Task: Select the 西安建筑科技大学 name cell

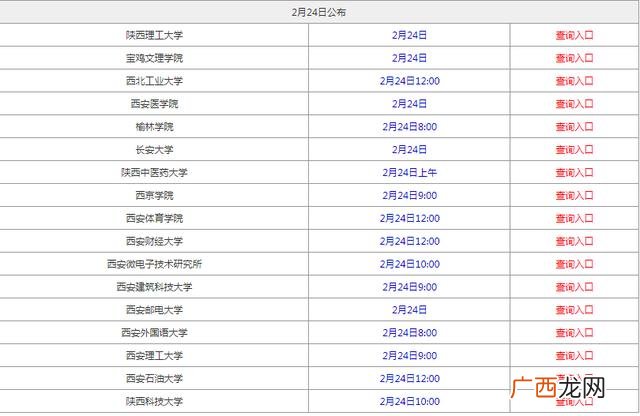Action: click(154, 287)
